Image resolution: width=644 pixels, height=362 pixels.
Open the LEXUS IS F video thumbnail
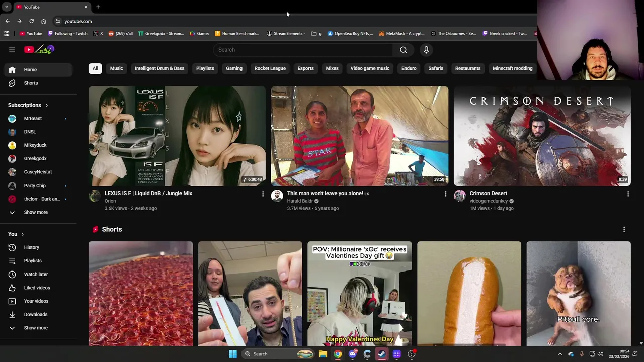point(177,136)
